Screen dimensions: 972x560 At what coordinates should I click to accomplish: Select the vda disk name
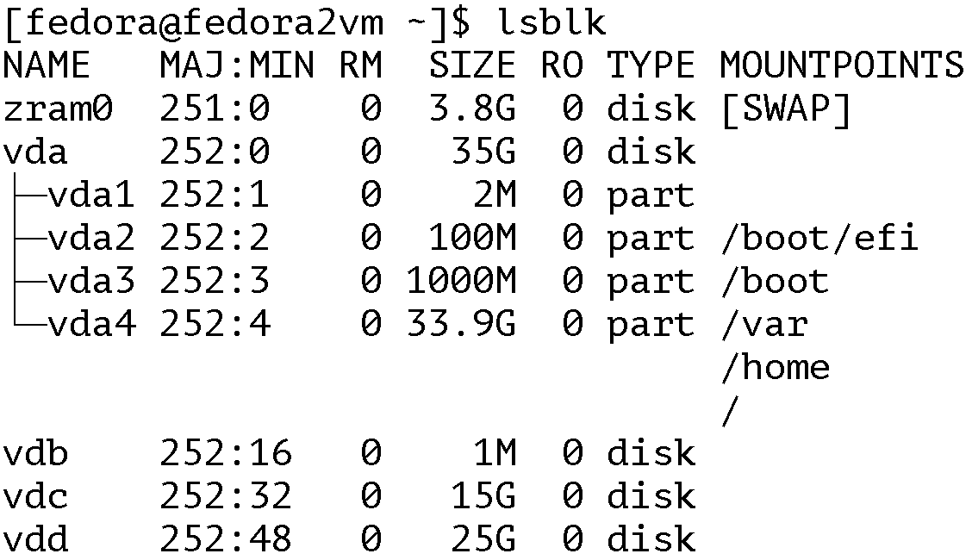35,152
